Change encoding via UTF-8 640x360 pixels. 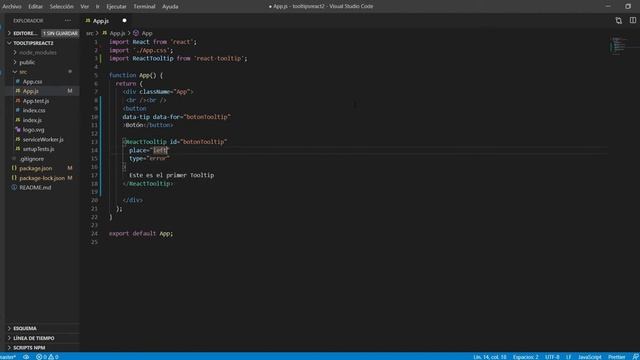pos(552,357)
